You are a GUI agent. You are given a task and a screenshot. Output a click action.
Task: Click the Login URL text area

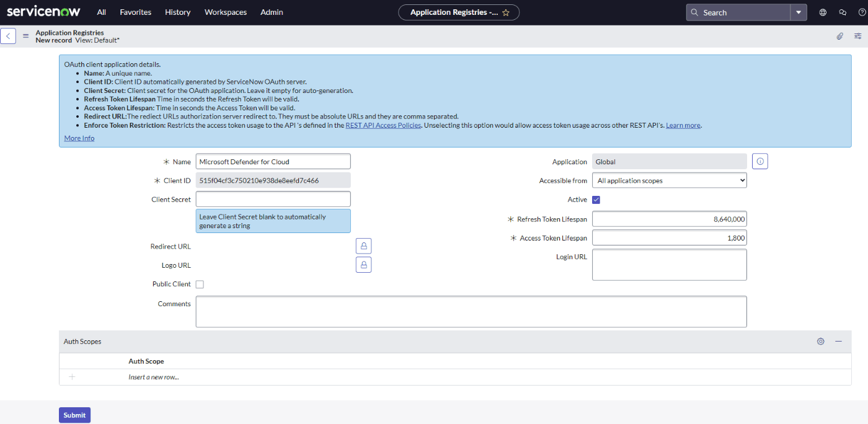670,265
